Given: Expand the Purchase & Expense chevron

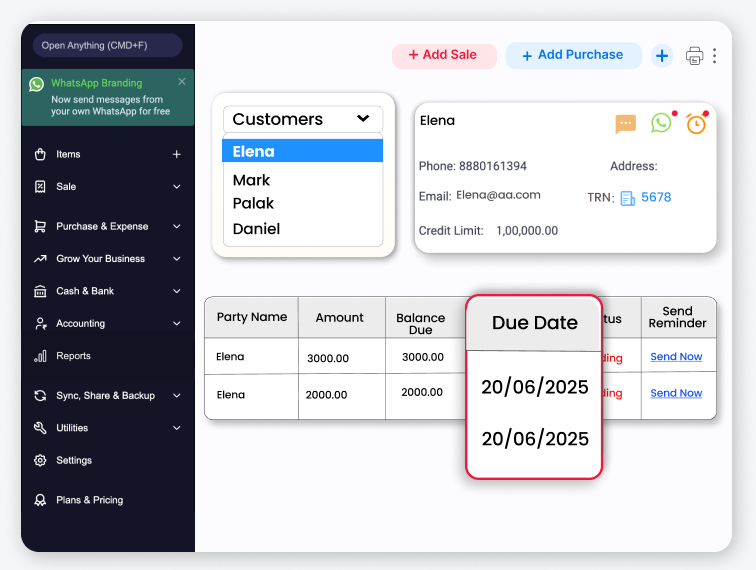Looking at the screenshot, I should tap(177, 226).
